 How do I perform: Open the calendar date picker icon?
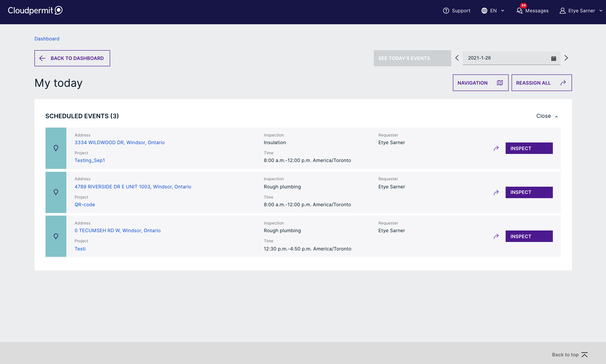coord(553,58)
